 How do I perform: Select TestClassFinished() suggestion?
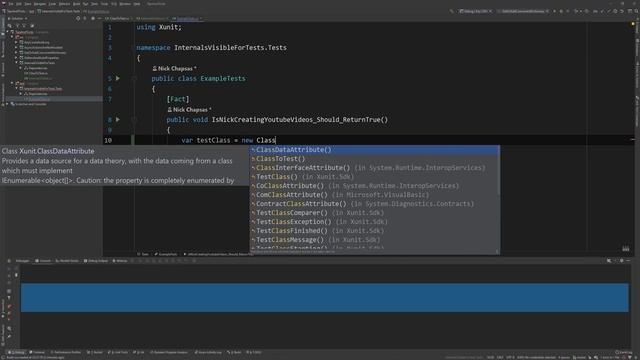click(x=374, y=231)
